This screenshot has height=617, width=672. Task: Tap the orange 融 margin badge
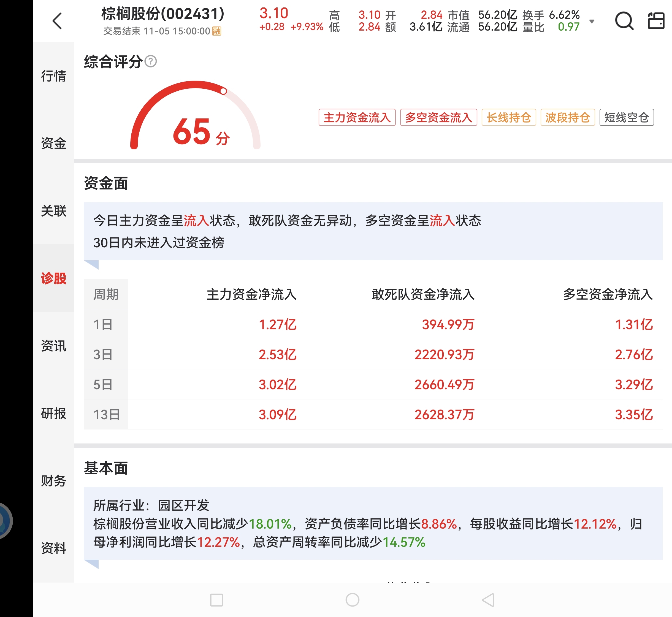(x=217, y=31)
